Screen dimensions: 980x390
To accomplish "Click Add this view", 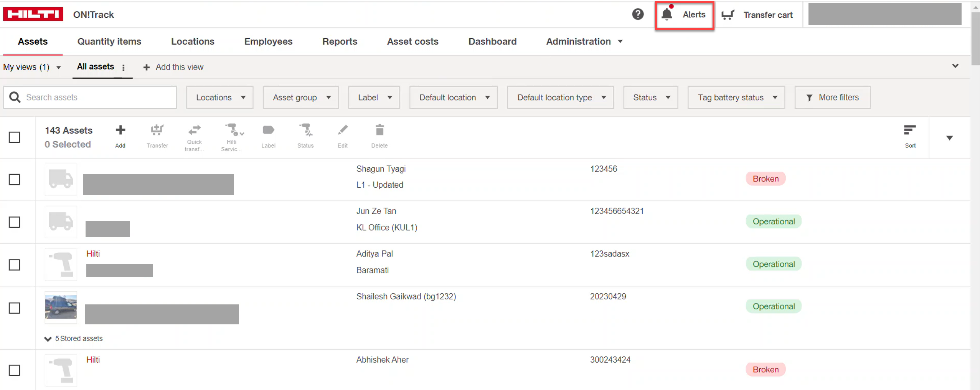I will click(x=173, y=67).
